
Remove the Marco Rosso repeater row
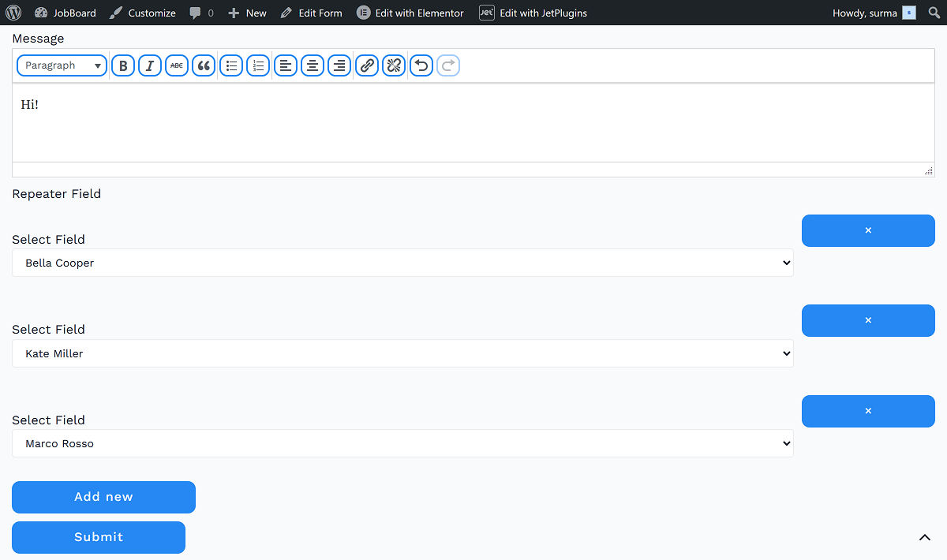868,411
